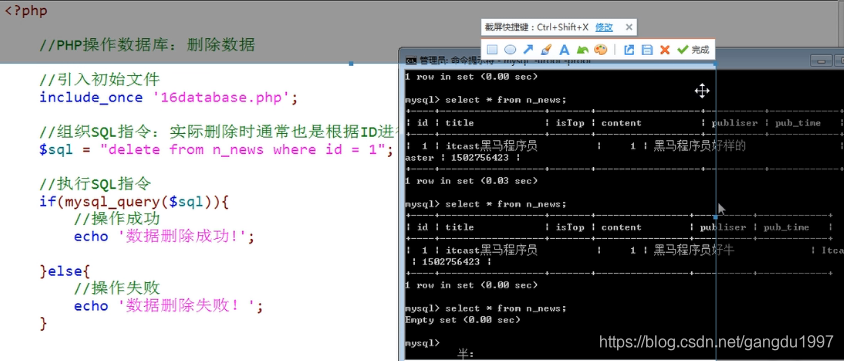Click the selection's right-edge resize handle
844x361 pixels.
pyautogui.click(x=715, y=217)
